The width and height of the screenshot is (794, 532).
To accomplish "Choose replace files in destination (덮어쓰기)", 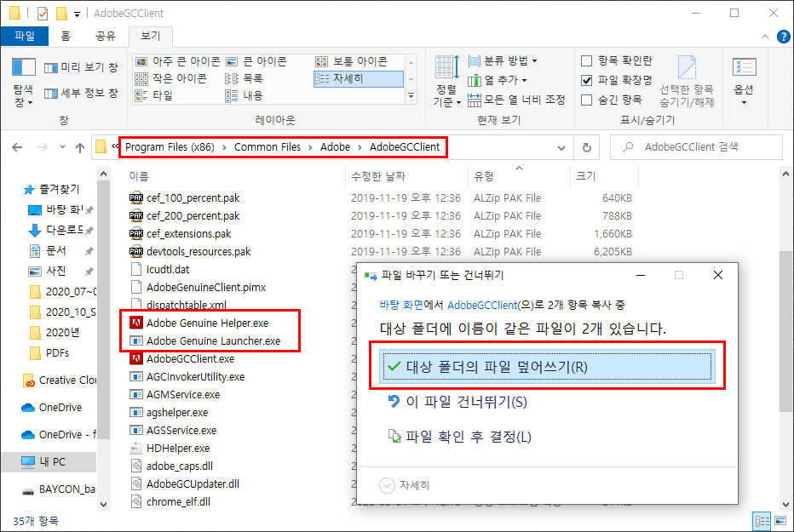I will (547, 367).
